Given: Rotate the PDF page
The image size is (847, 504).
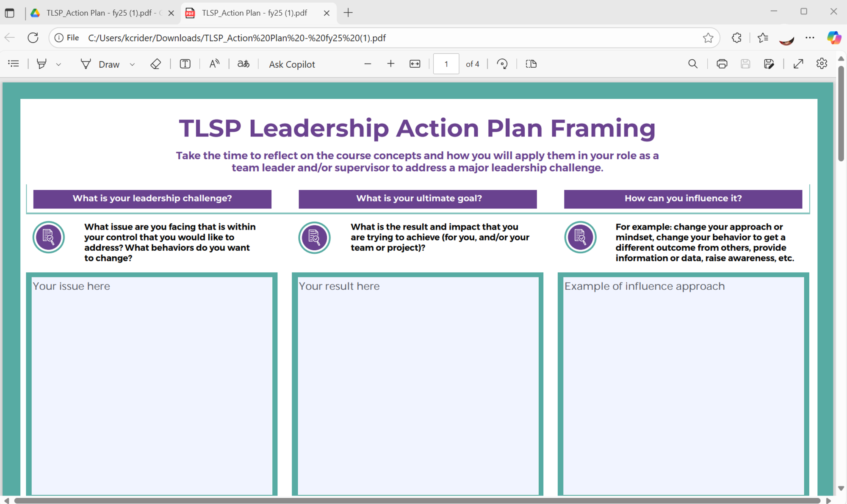Looking at the screenshot, I should [x=502, y=64].
